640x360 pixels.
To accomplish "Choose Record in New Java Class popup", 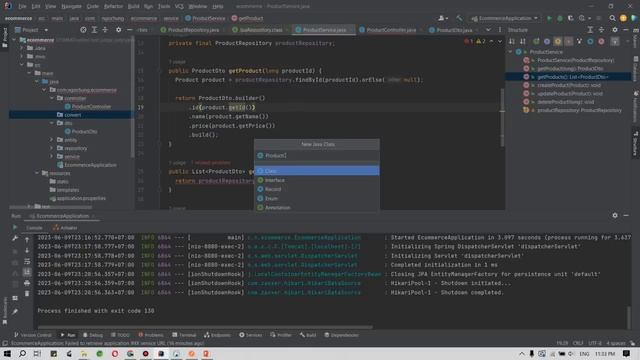I will pyautogui.click(x=317, y=189).
